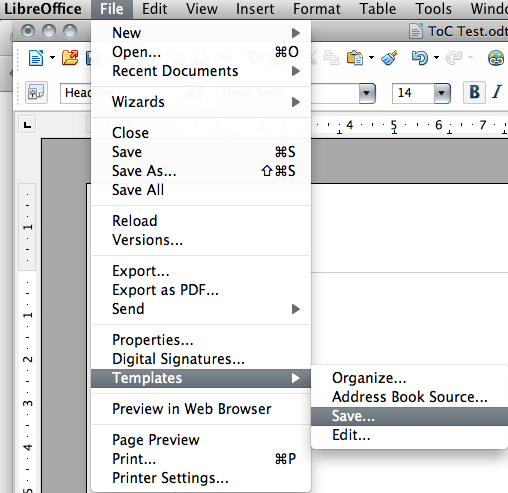The image size is (508, 493).
Task: Open the Edit menu in menu bar
Action: [x=154, y=9]
